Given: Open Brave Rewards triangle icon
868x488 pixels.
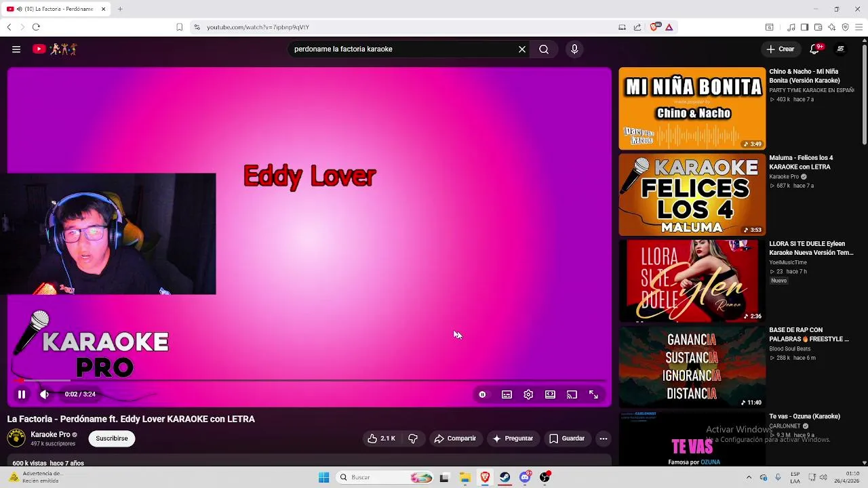Looking at the screenshot, I should [x=669, y=27].
